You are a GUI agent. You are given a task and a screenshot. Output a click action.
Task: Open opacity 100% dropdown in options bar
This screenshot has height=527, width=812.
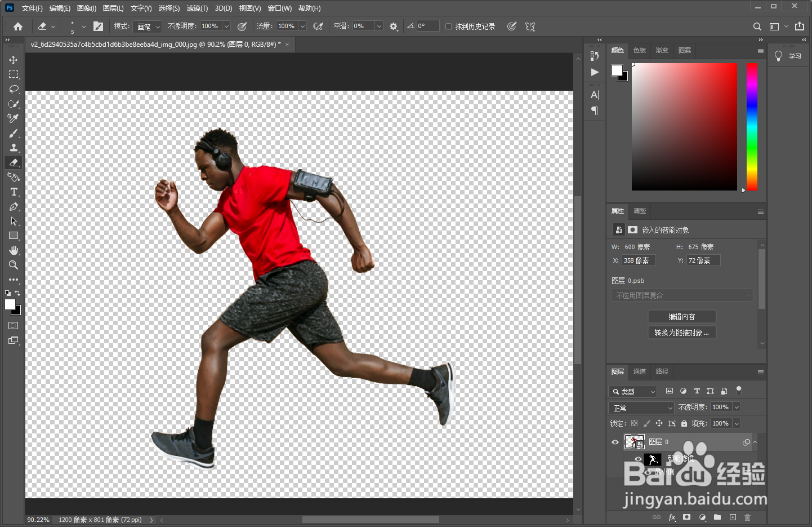click(226, 26)
